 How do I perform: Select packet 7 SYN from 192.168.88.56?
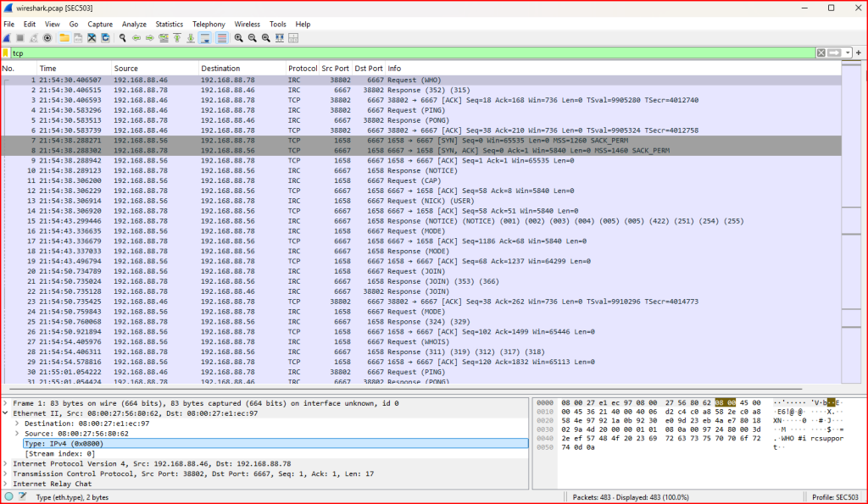pos(421,141)
